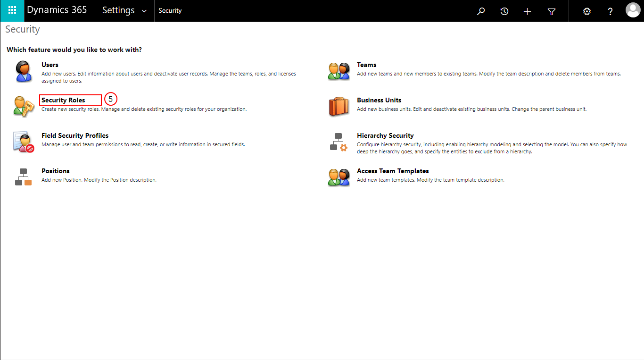Viewport: 644px width, 360px height.
Task: Open the Teams link
Action: pos(366,65)
